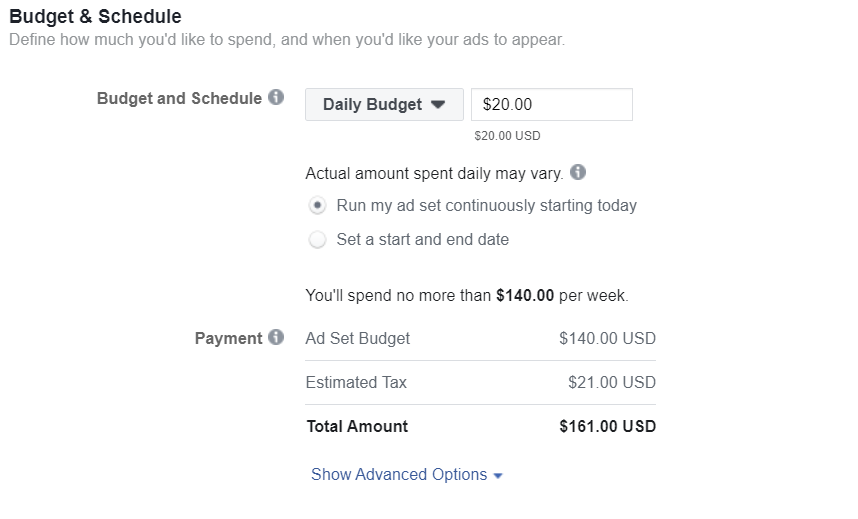
Task: Click the info icon next to Payment
Action: point(276,337)
